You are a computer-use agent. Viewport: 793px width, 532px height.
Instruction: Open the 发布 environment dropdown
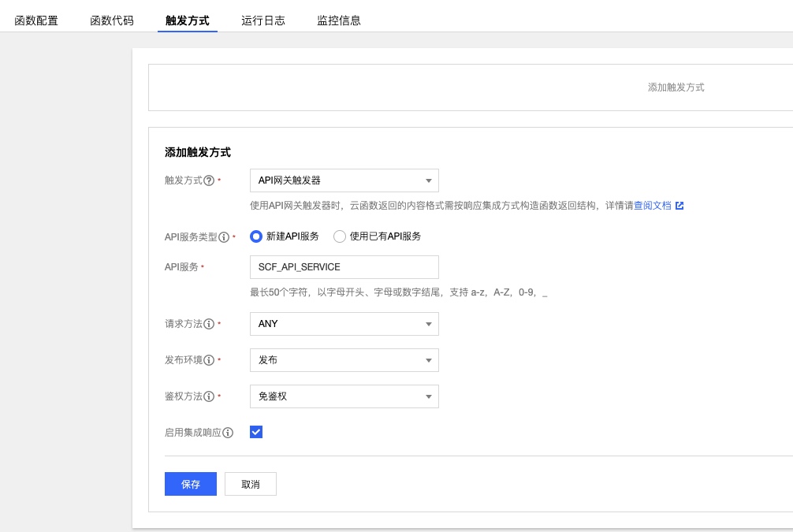point(344,360)
